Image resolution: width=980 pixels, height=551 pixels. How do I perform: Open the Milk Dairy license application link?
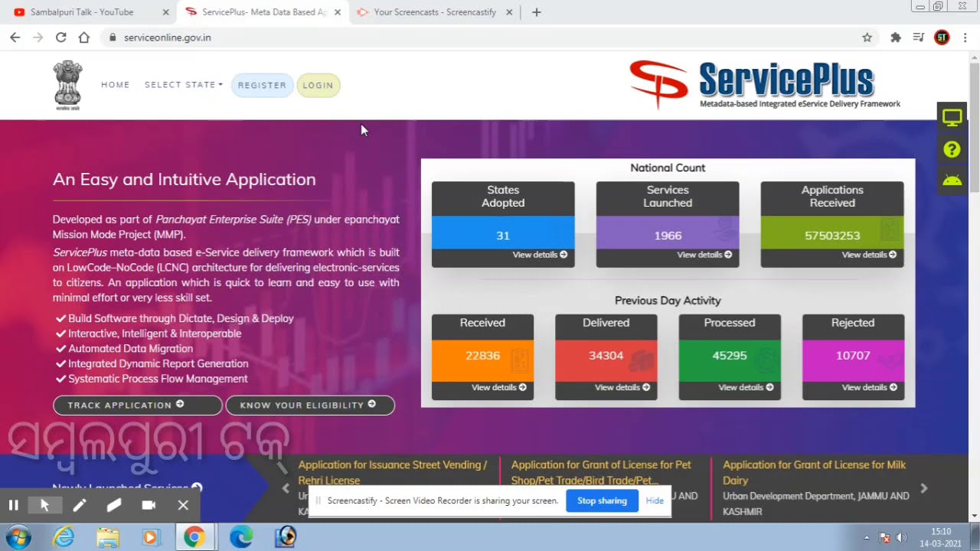click(x=815, y=472)
